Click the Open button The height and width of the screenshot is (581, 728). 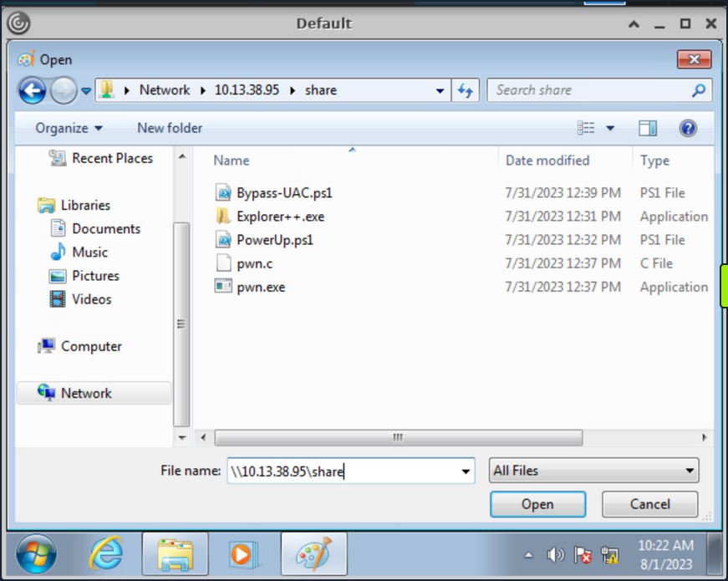537,504
